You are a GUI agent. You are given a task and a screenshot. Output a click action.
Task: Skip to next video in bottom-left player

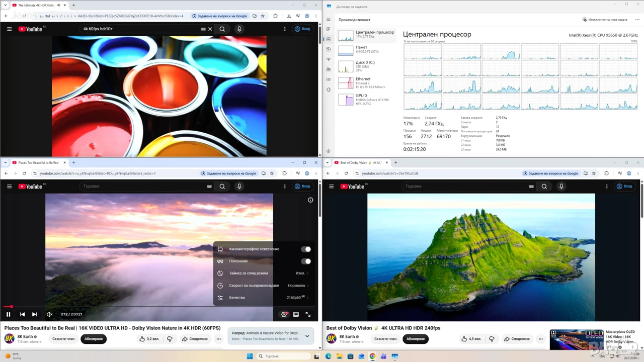(34, 314)
